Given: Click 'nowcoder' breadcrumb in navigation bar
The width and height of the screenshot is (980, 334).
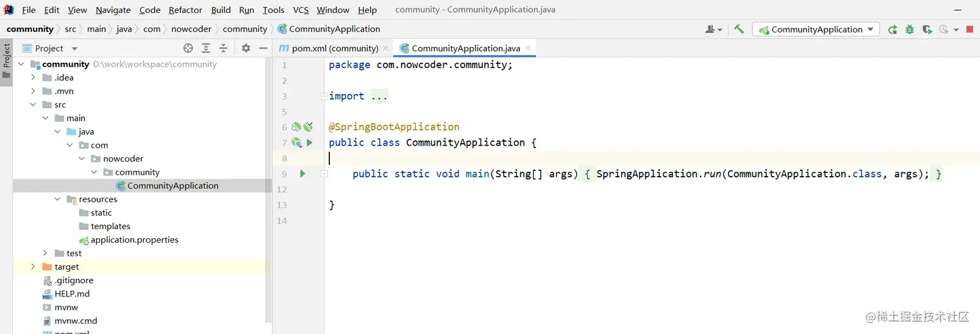Looking at the screenshot, I should tap(191, 29).
